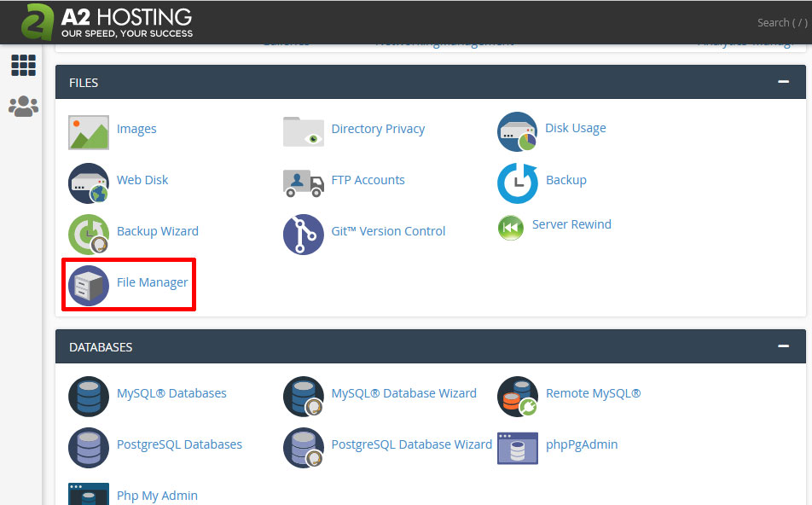
Task: Open the phpPgAdmin icon
Action: [x=517, y=447]
